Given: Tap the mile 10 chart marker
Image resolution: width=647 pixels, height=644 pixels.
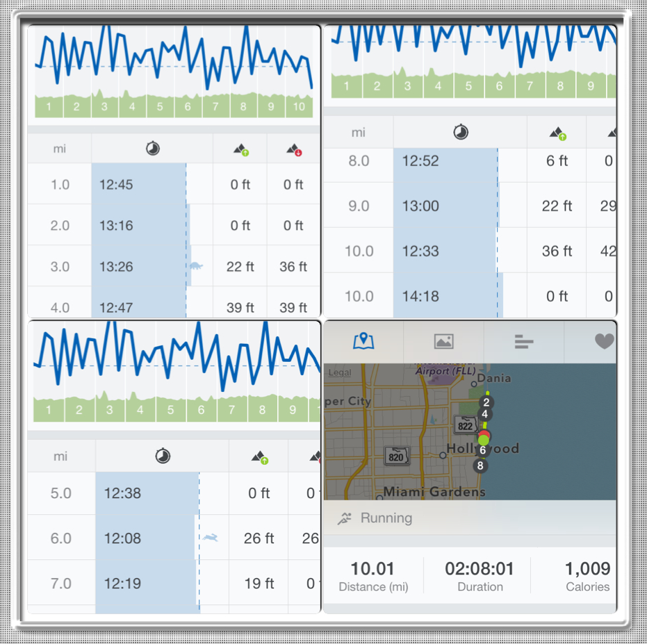Looking at the screenshot, I should click(x=299, y=106).
